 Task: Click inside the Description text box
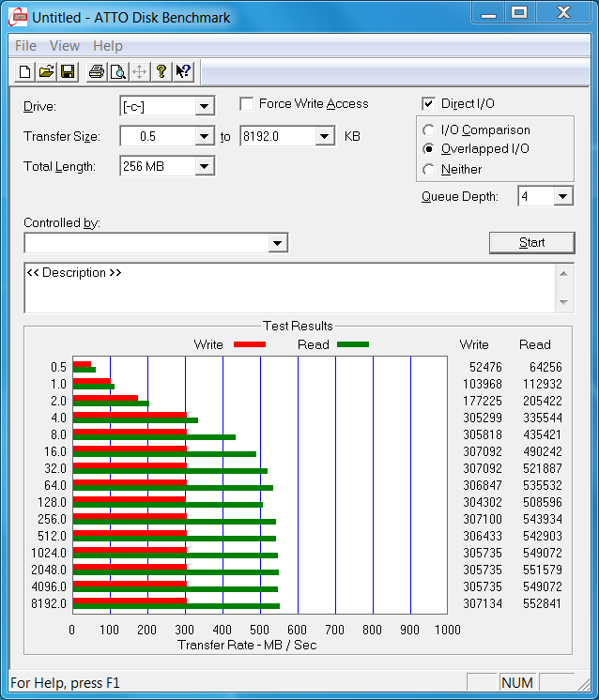(289, 288)
